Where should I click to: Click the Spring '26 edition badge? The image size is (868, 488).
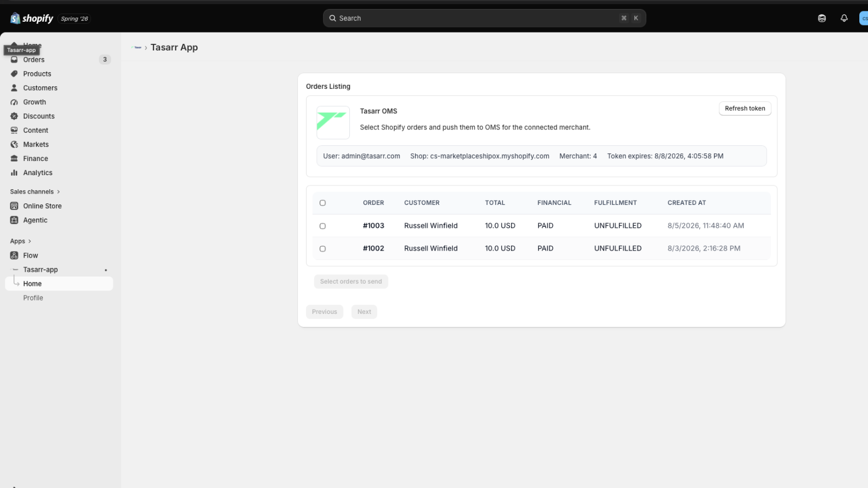point(74,18)
